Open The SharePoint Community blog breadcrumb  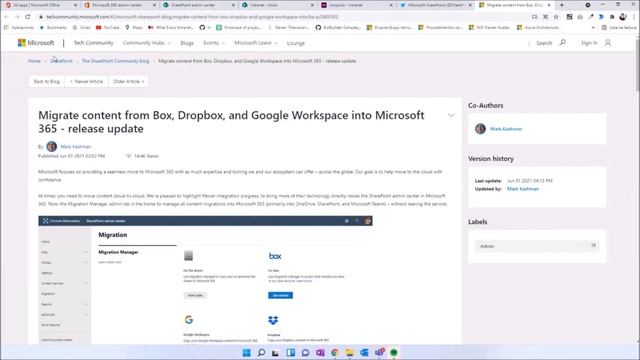pos(116,61)
